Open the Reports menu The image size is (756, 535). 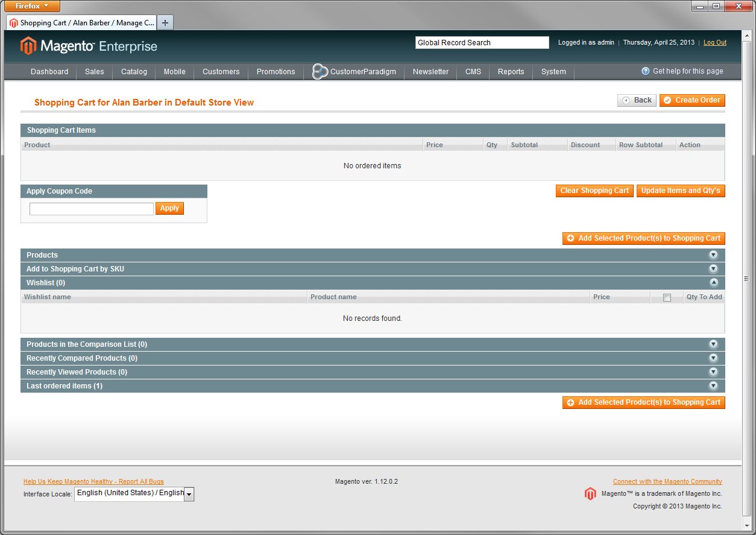pos(511,72)
